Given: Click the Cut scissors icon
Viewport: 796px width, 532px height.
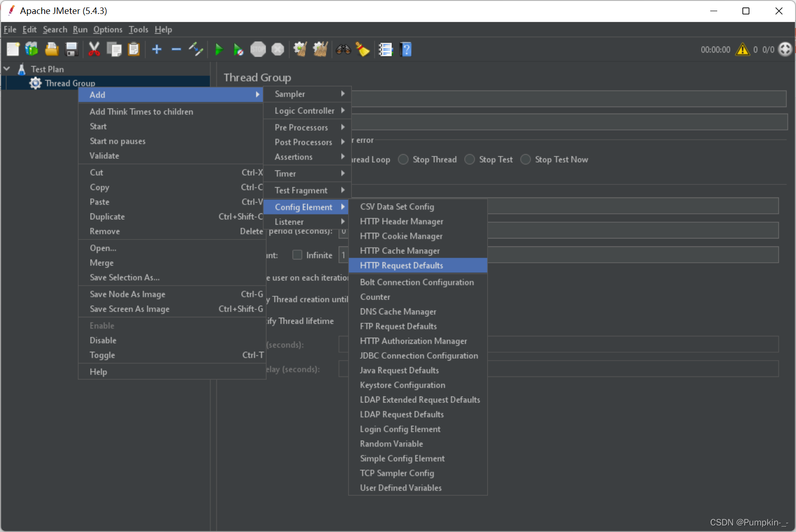Looking at the screenshot, I should (x=94, y=49).
